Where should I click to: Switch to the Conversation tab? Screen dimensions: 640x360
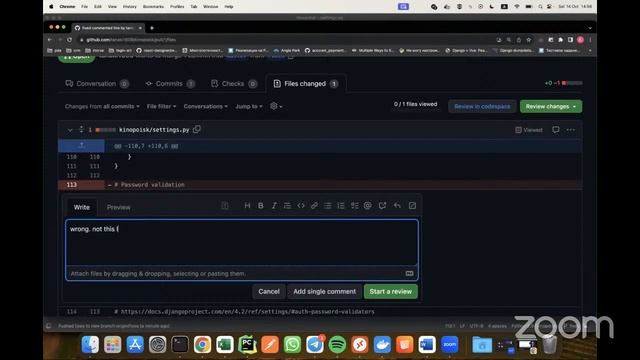(x=97, y=84)
